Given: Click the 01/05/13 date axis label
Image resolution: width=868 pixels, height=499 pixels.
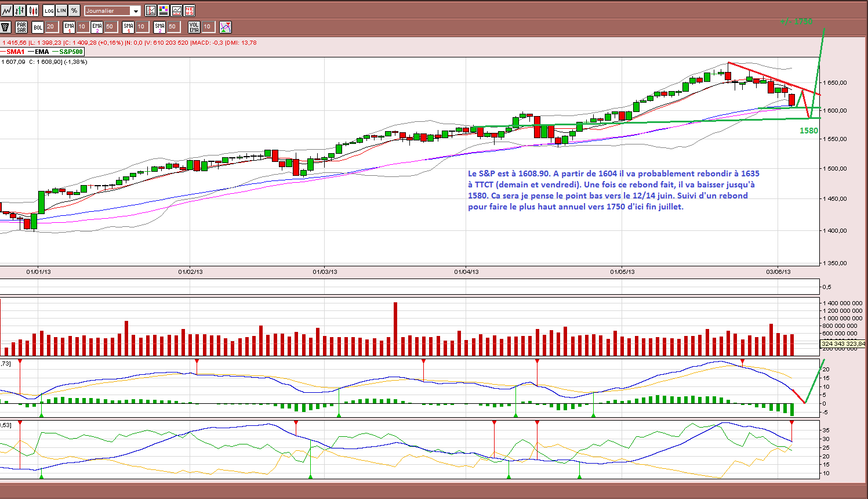Looking at the screenshot, I should pos(622,272).
